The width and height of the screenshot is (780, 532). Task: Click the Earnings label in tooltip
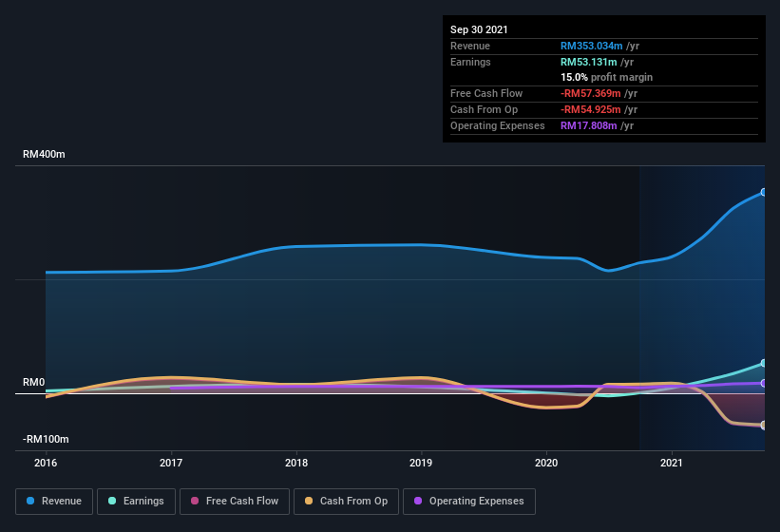pos(470,62)
